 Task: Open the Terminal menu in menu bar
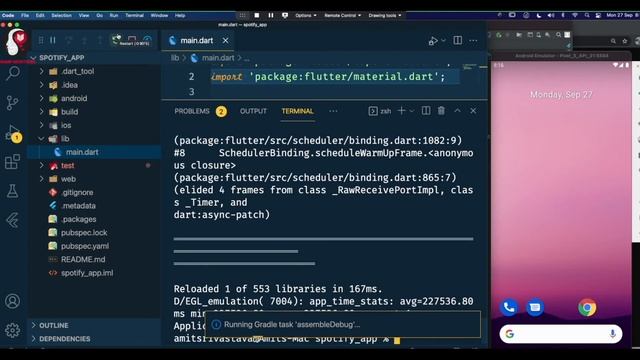click(134, 16)
